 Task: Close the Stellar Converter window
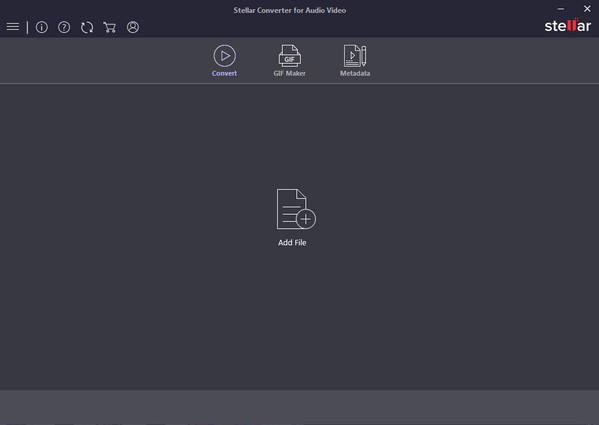pyautogui.click(x=587, y=9)
